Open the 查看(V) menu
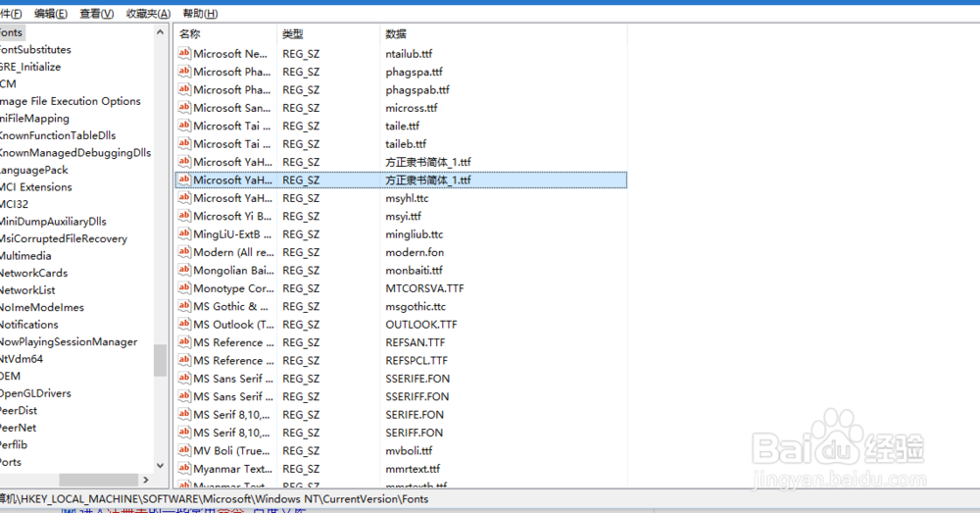980x513 pixels. pyautogui.click(x=97, y=14)
